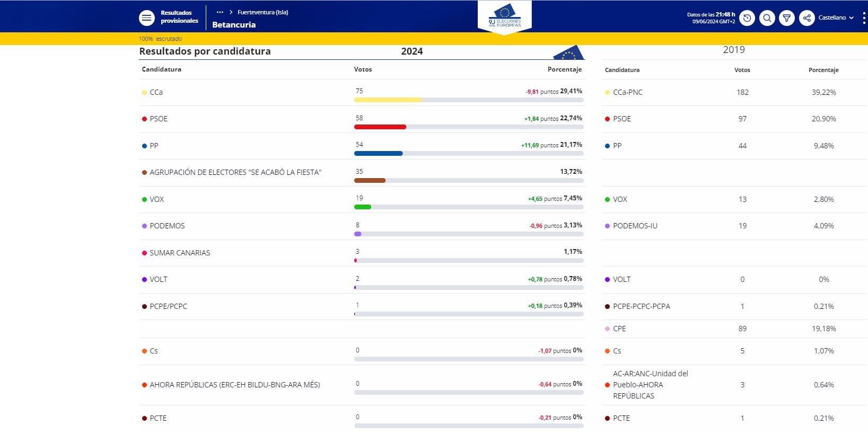Image resolution: width=868 pixels, height=434 pixels.
Task: Click the Porcentaje column header for 2024
Action: point(564,69)
